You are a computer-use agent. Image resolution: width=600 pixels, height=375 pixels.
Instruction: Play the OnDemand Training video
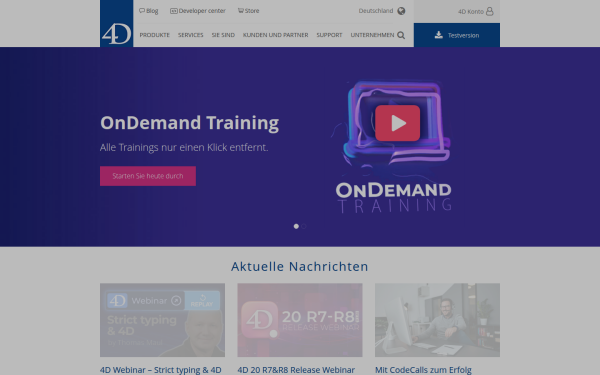pyautogui.click(x=398, y=123)
